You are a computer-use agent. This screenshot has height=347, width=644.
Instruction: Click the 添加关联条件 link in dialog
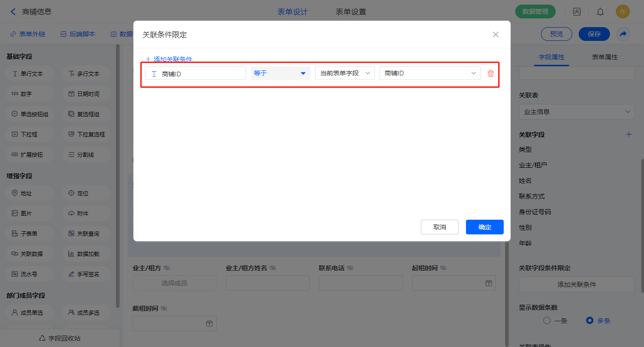pyautogui.click(x=169, y=59)
